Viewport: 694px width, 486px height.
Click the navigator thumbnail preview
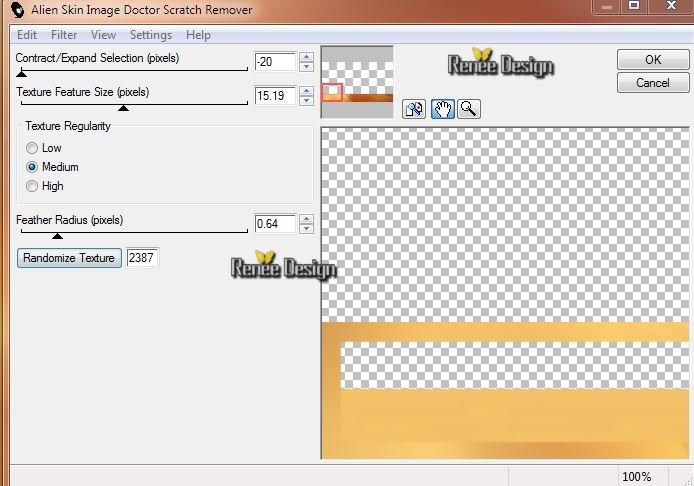pyautogui.click(x=357, y=82)
